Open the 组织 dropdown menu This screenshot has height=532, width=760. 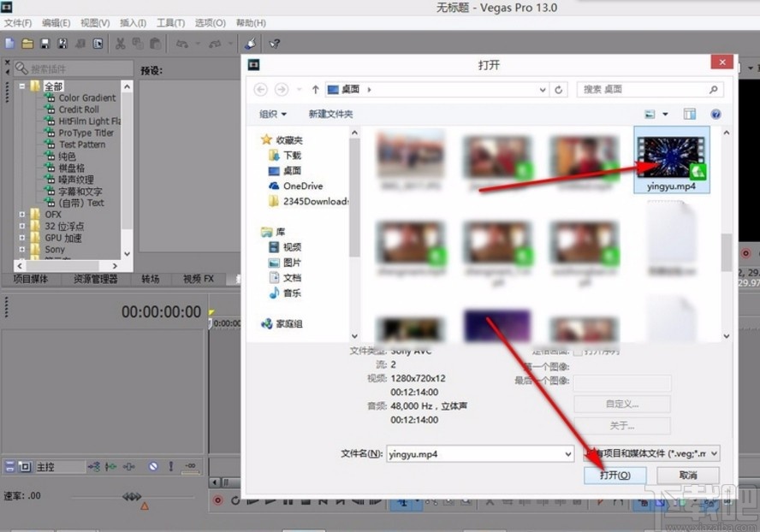point(273,115)
